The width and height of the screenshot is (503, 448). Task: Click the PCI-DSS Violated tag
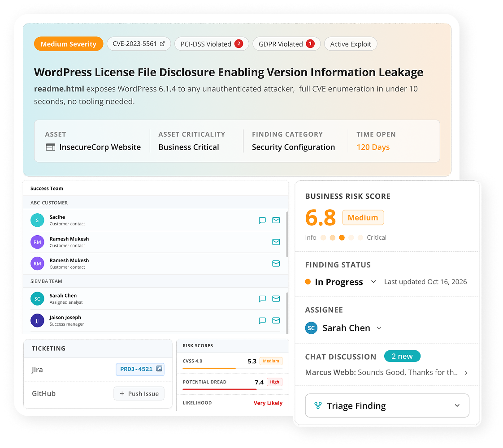click(x=212, y=44)
